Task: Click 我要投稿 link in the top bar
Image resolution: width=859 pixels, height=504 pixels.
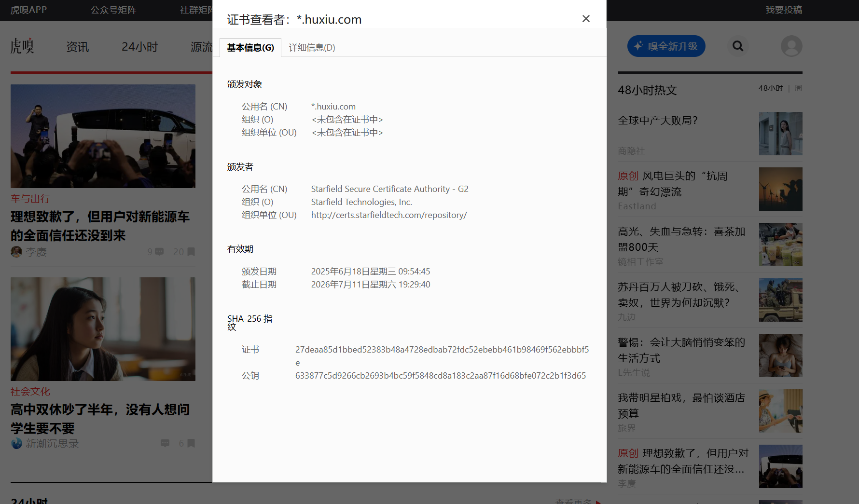Action: pos(784,10)
